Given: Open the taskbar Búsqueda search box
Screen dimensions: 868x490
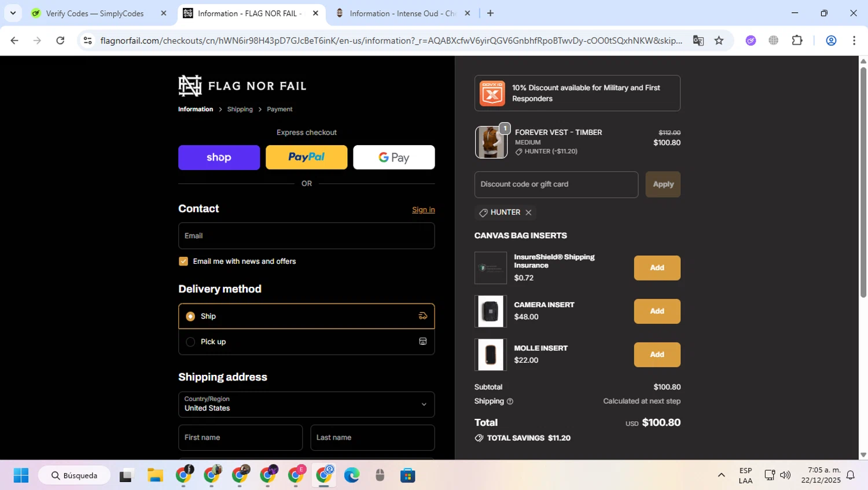Looking at the screenshot, I should point(74,476).
